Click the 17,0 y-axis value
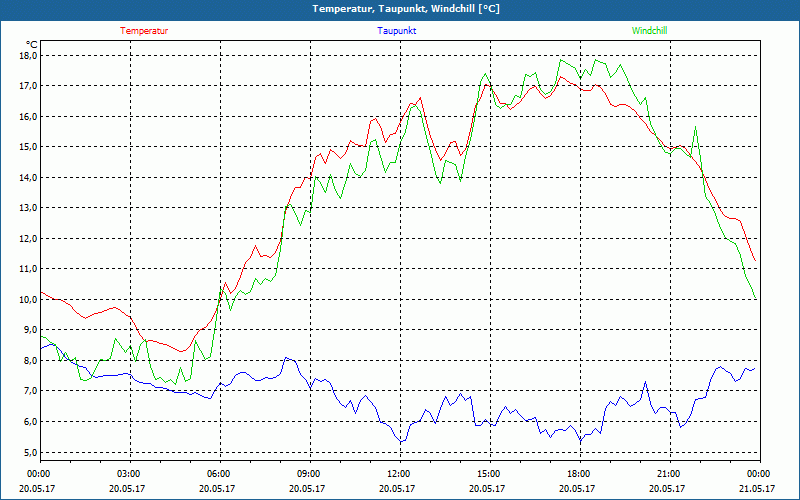The height and width of the screenshot is (500, 800). 28,86
